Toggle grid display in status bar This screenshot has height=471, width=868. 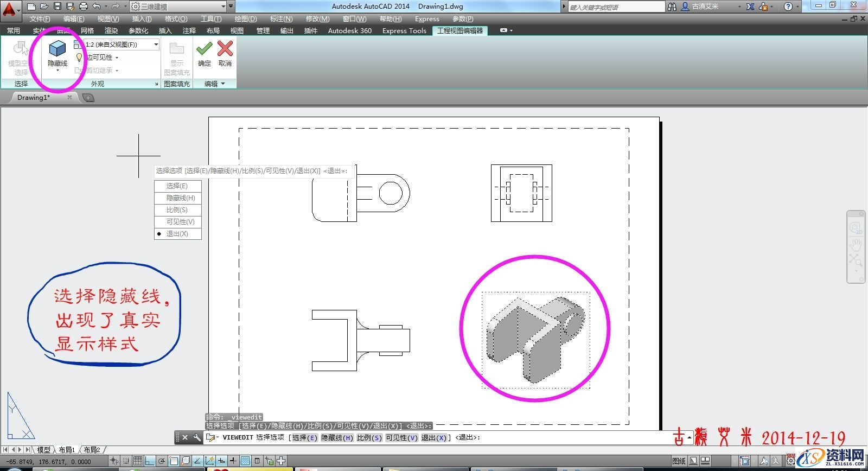coord(138,461)
